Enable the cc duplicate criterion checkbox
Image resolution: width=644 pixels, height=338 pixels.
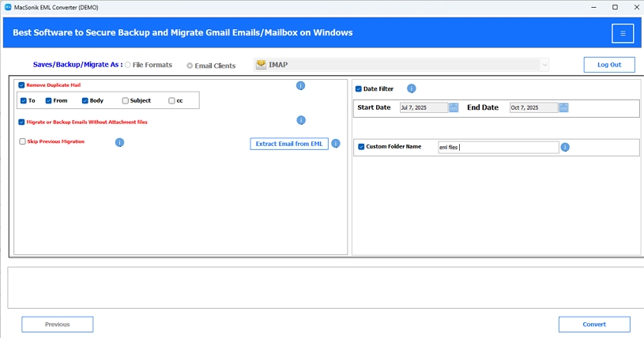coord(171,100)
